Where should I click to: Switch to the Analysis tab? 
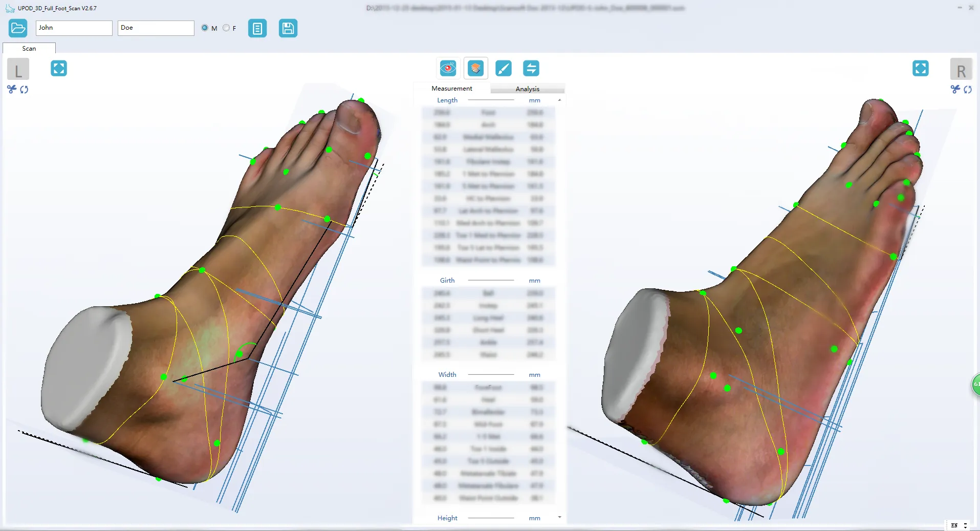(x=528, y=88)
